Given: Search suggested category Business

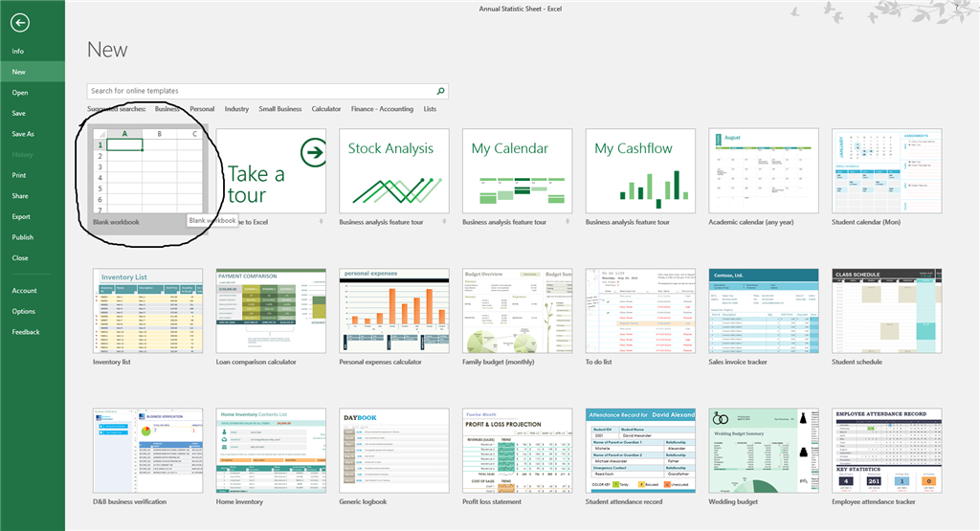Looking at the screenshot, I should [x=167, y=109].
